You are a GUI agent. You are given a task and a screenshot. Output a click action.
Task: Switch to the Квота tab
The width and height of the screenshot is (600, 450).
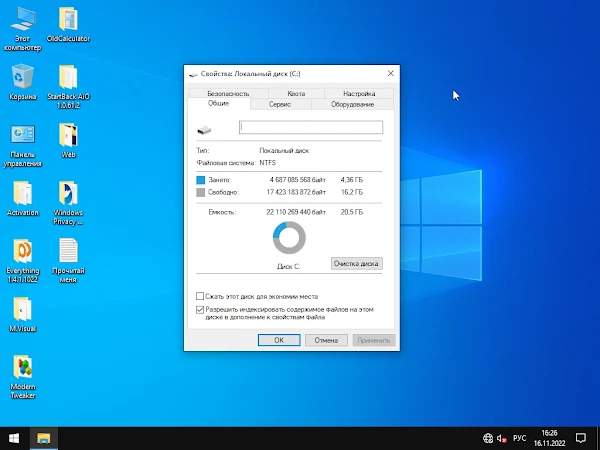click(x=296, y=93)
